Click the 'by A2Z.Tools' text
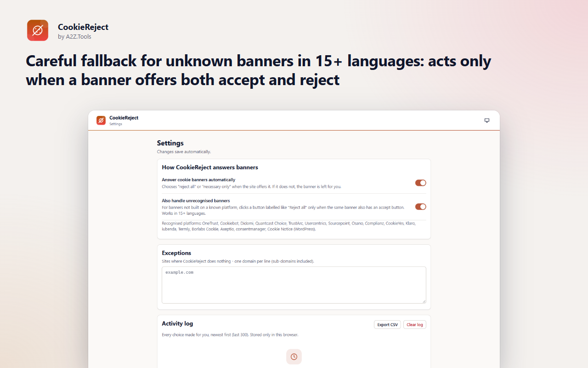Viewport: 588px width, 368px height. [x=74, y=37]
